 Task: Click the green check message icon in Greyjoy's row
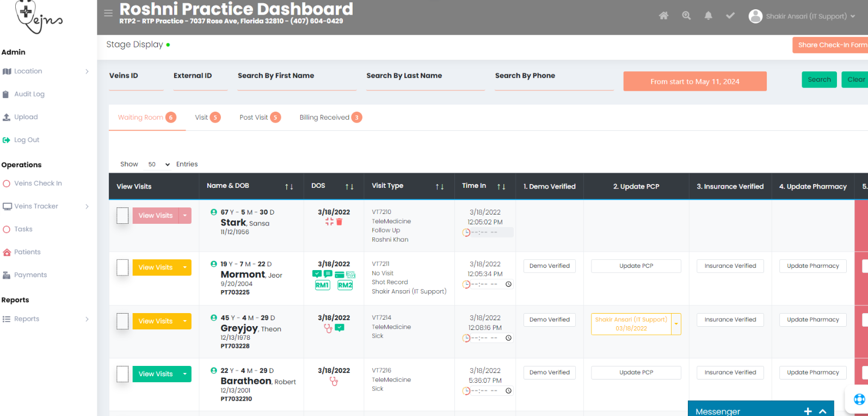340,328
